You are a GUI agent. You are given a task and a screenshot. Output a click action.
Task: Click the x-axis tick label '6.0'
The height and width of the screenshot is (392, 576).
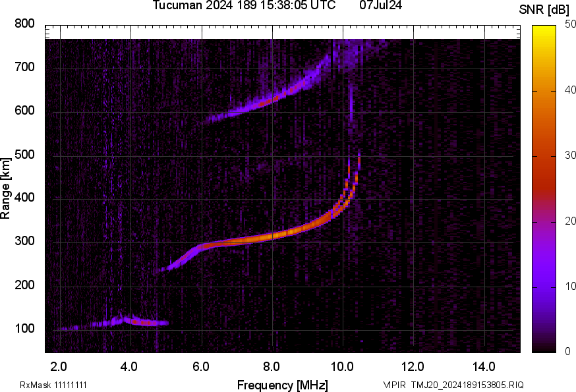pos(200,366)
